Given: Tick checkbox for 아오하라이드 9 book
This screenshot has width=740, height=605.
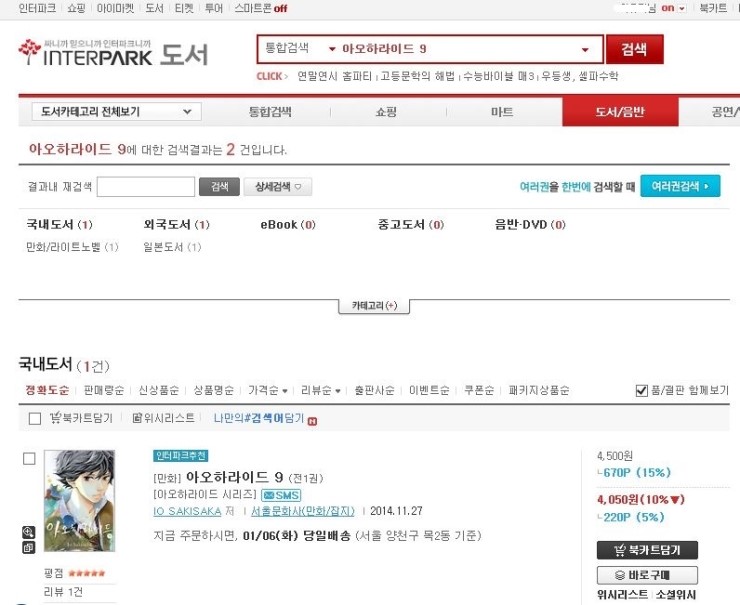Looking at the screenshot, I should (x=29, y=459).
